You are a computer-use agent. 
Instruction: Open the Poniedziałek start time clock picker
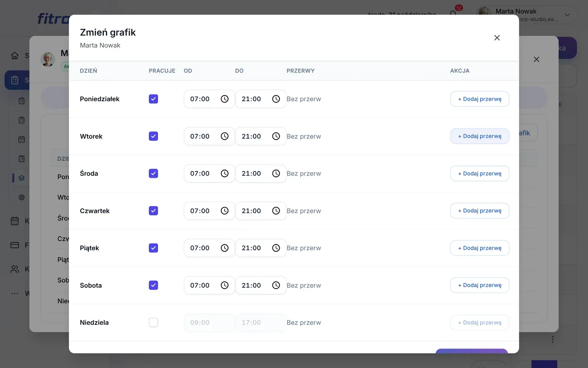point(225,99)
